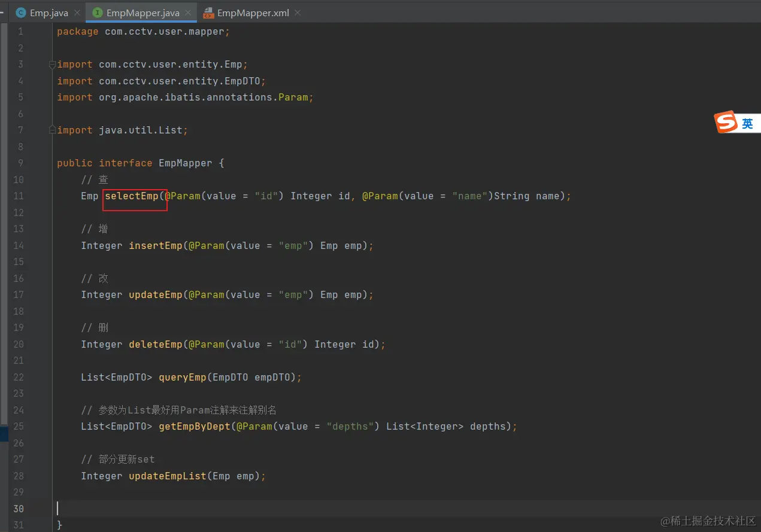Click the insertEmp method name
This screenshot has width=761, height=532.
tap(156, 245)
